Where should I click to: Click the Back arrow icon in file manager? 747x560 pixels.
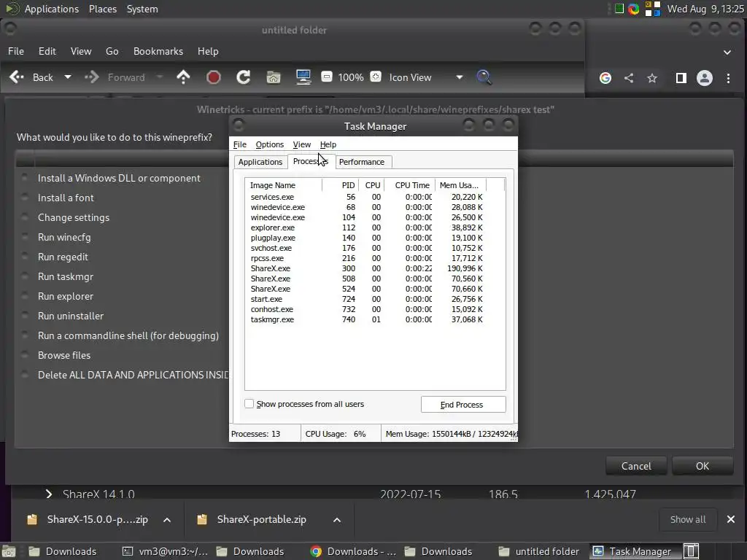tap(17, 77)
